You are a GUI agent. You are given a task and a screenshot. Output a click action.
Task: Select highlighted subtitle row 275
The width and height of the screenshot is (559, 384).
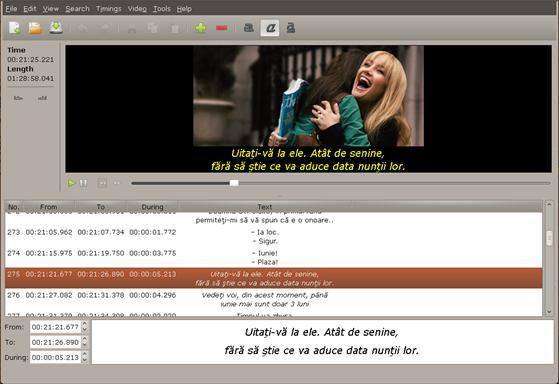pos(273,278)
